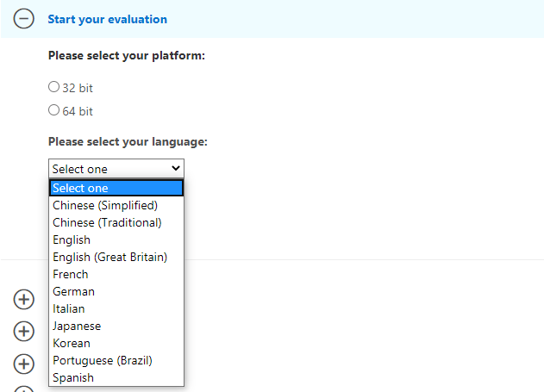Select German from the dropdown list
The image size is (544, 392).
73,291
